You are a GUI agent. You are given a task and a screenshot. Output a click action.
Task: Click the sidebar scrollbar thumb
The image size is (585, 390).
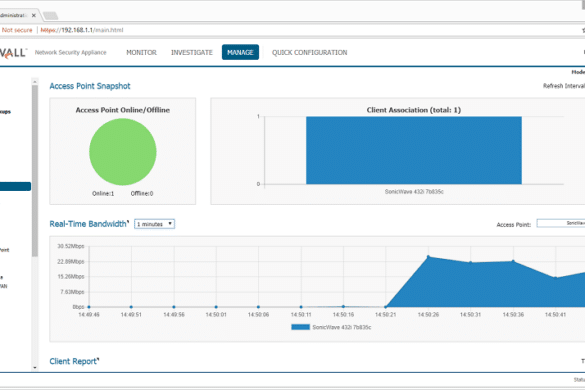click(35, 171)
